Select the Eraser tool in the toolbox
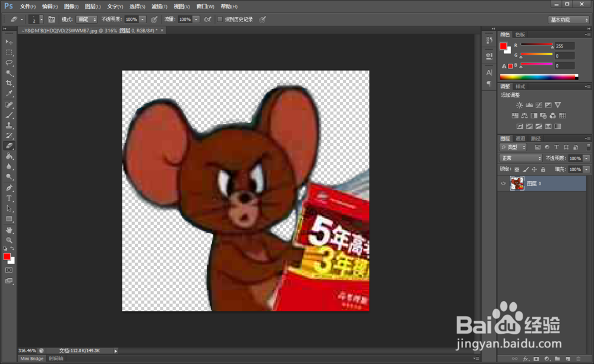The width and height of the screenshot is (594, 364). tap(9, 146)
